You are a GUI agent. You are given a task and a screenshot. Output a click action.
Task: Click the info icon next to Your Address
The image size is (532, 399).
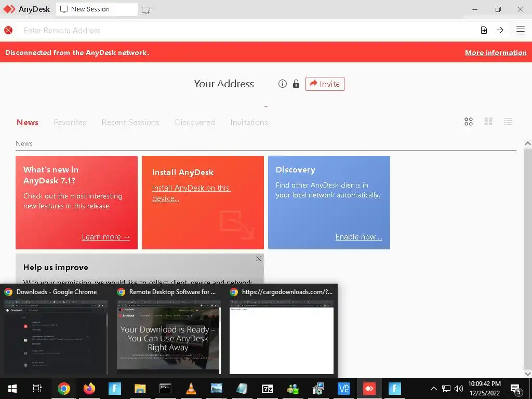tap(282, 84)
